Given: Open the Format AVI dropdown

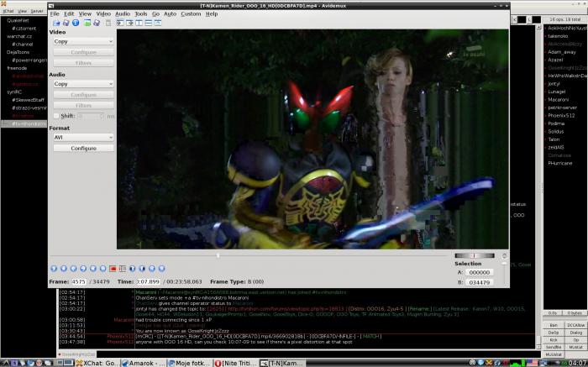Looking at the screenshot, I should pos(83,137).
